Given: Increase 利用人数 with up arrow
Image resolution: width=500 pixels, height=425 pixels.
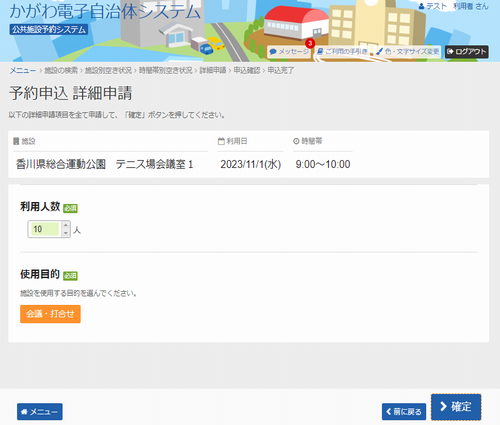Looking at the screenshot, I should [66, 225].
